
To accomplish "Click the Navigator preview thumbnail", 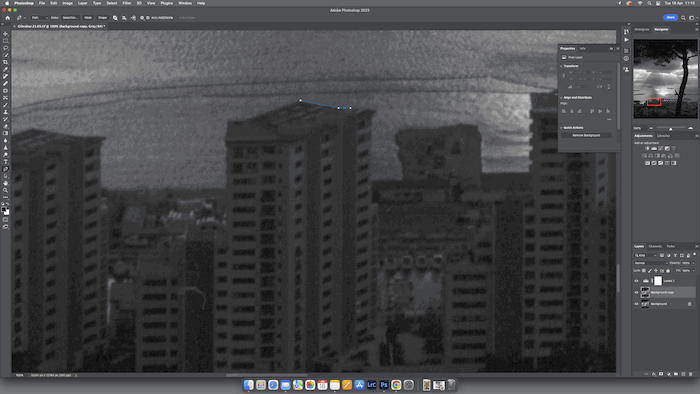I will pos(665,79).
